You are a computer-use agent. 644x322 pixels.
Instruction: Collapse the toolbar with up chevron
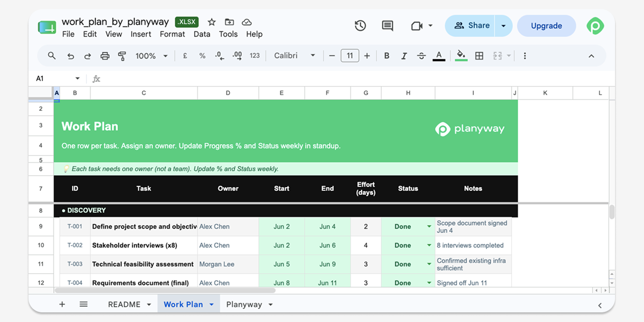coord(592,56)
